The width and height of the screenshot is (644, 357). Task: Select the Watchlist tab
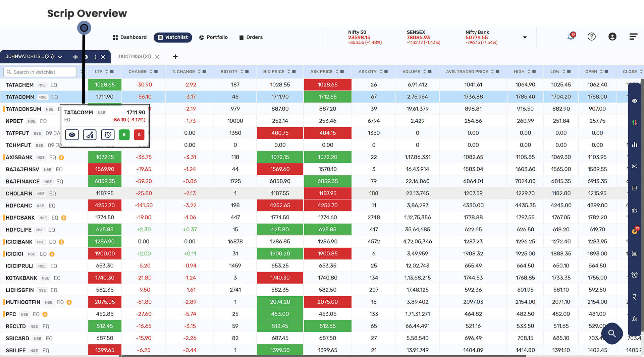(x=173, y=37)
